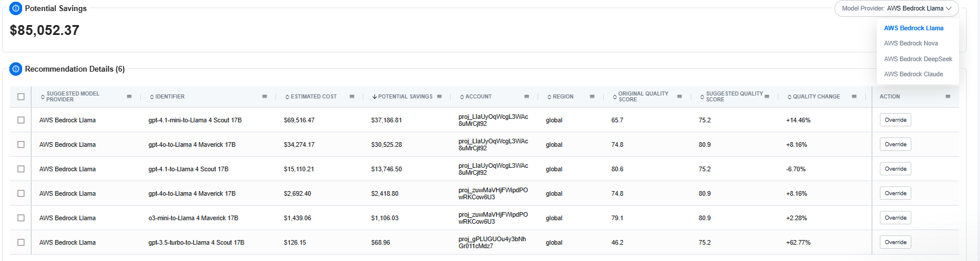
Task: Check the gpt-4.1-to-Llama 4 Scout 17B row
Action: (21, 169)
